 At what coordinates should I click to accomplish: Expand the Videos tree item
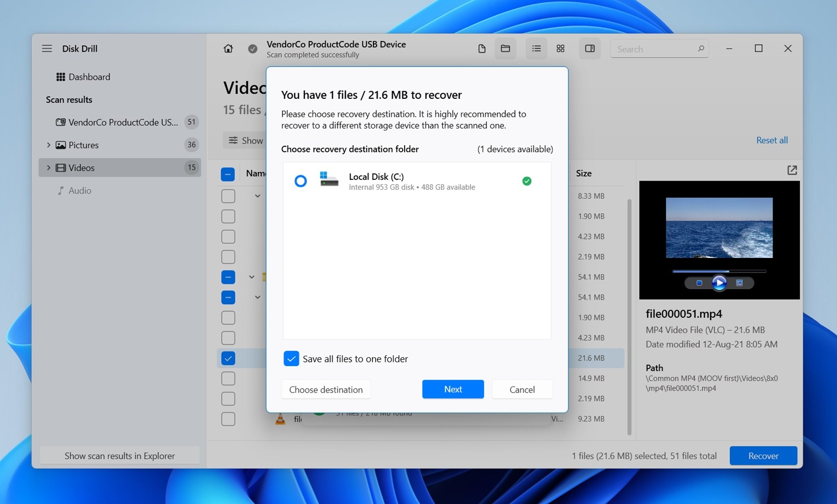point(48,167)
